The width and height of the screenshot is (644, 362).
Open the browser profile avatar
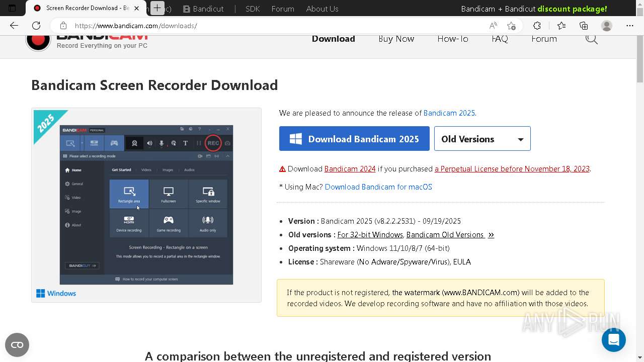pos(607,26)
